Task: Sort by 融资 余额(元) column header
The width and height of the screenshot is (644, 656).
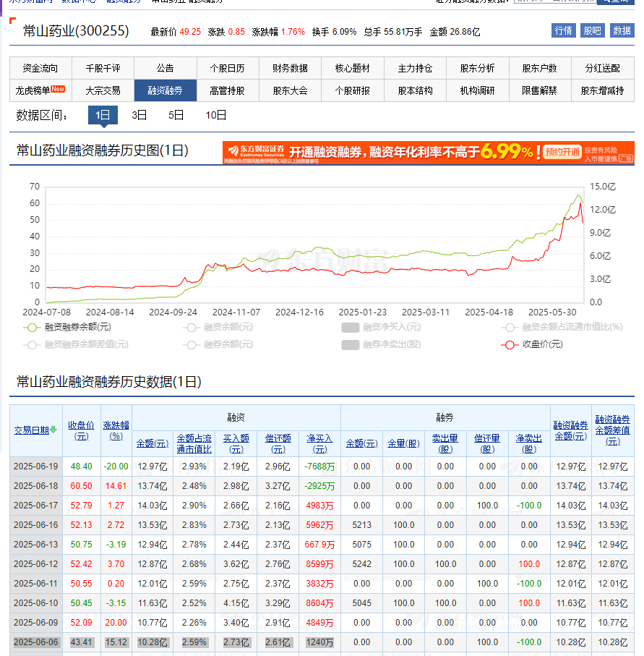Action: pos(153,443)
